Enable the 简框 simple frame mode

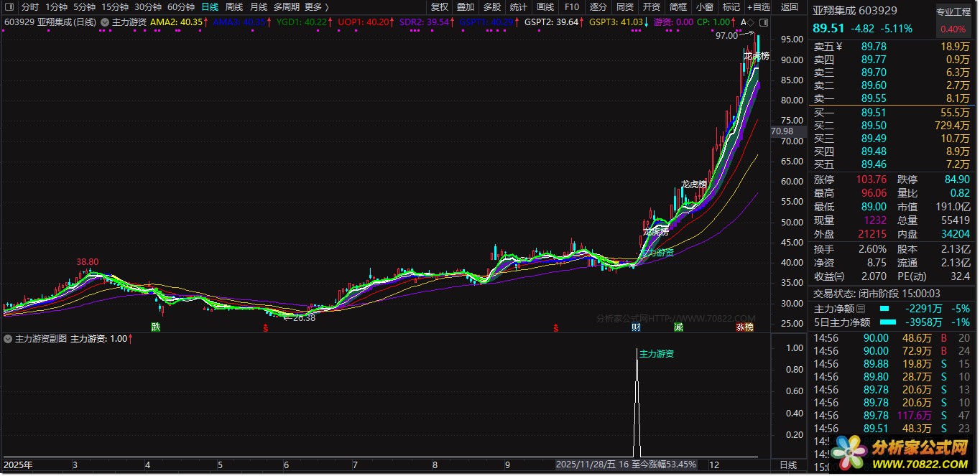tap(678, 7)
